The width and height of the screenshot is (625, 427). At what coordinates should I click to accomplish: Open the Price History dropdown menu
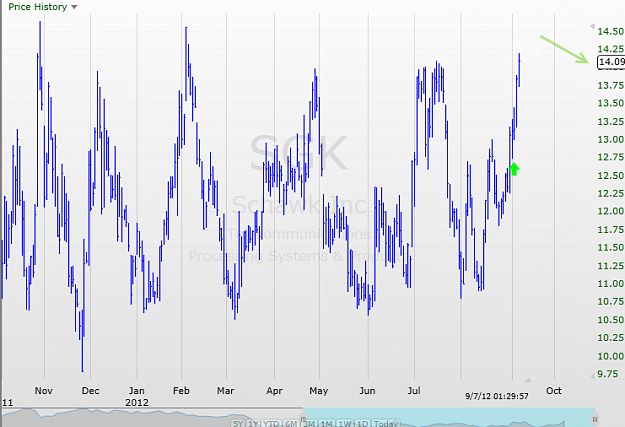click(43, 7)
